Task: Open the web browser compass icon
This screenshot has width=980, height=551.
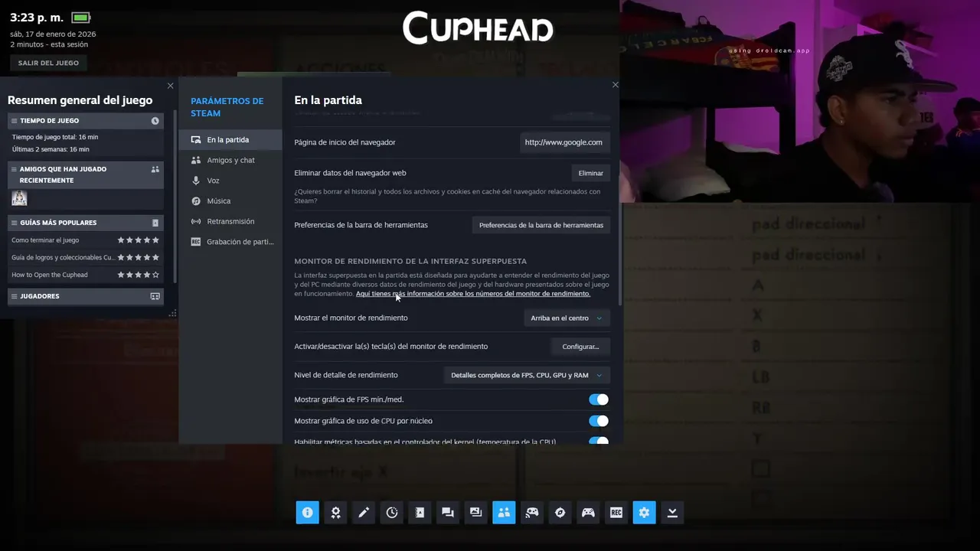Action: click(x=560, y=513)
